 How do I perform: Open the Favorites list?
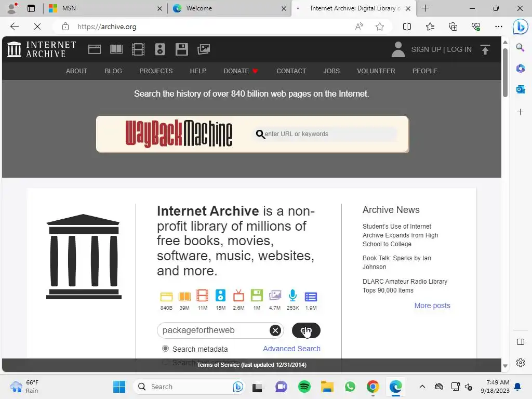point(430,26)
